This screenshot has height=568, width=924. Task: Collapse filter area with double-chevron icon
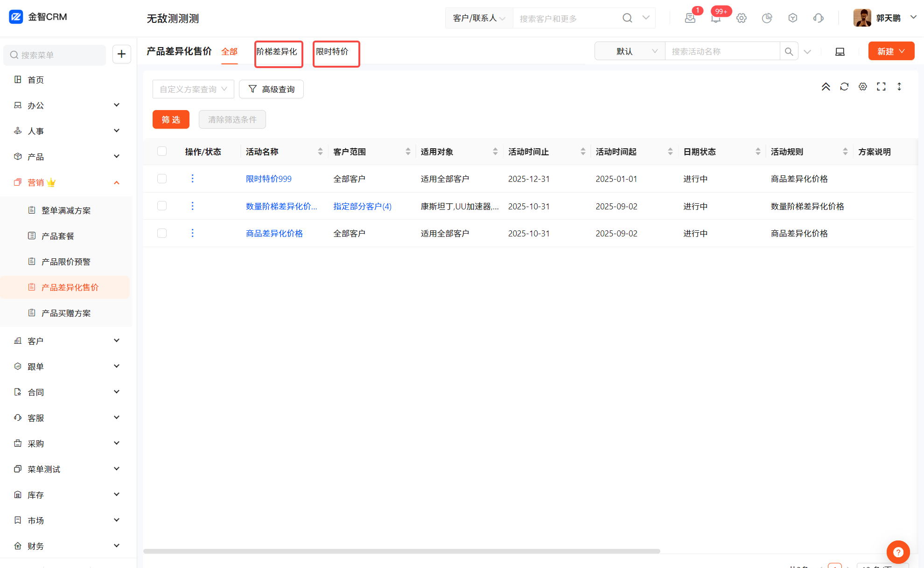pyautogui.click(x=826, y=87)
